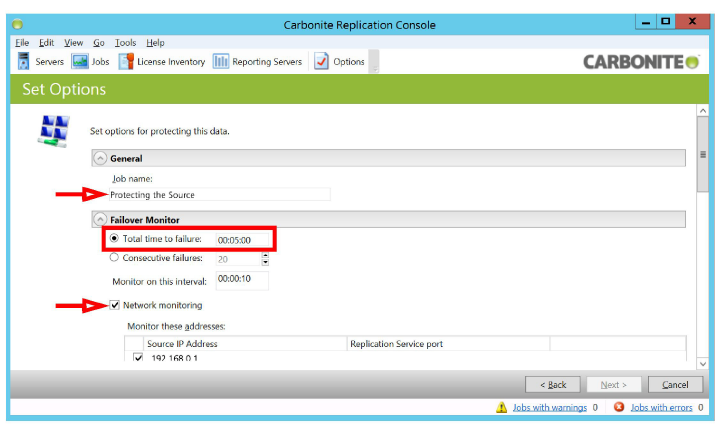
Task: Click the Servers toolbar label
Action: point(50,62)
